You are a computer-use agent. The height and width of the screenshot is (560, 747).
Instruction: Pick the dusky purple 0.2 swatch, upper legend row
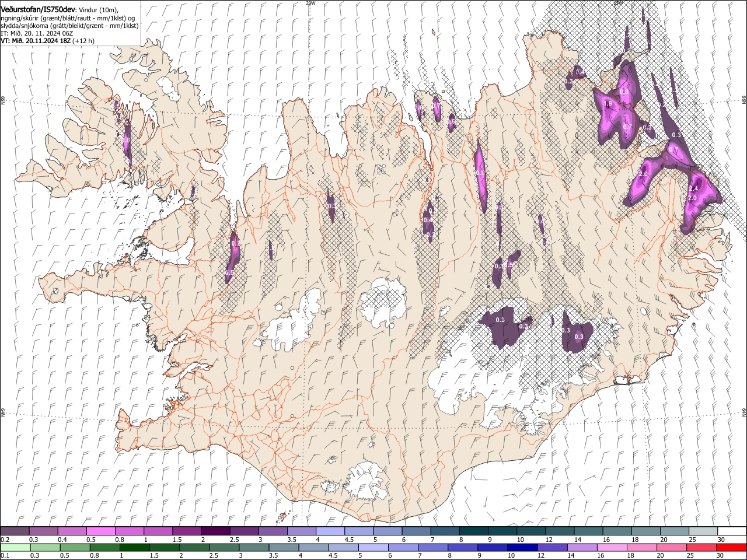pyautogui.click(x=15, y=531)
